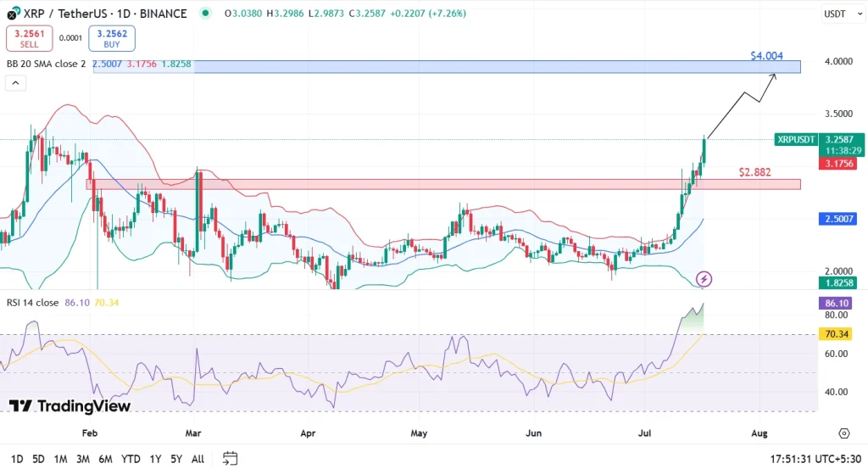Click the Jul date axis label
The width and height of the screenshot is (868, 469).
coord(644,433)
